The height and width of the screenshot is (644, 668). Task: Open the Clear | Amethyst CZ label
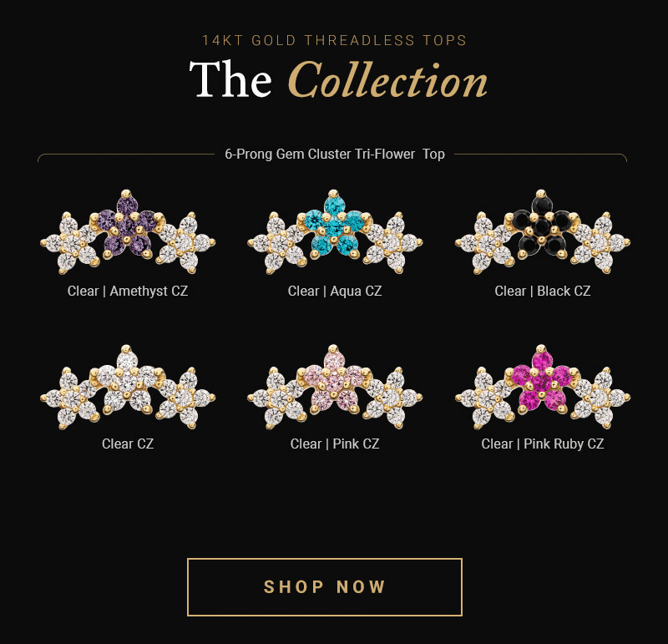[x=128, y=292]
